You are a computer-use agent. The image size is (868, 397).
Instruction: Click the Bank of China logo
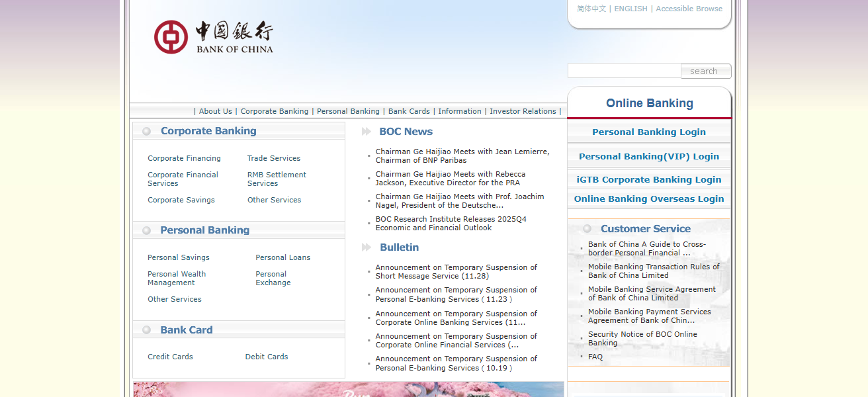[212, 37]
